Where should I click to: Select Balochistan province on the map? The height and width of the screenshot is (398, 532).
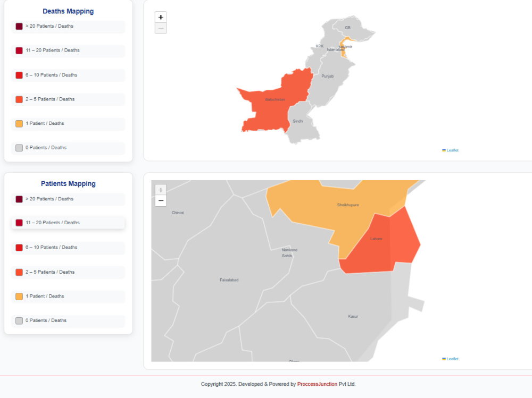275,99
